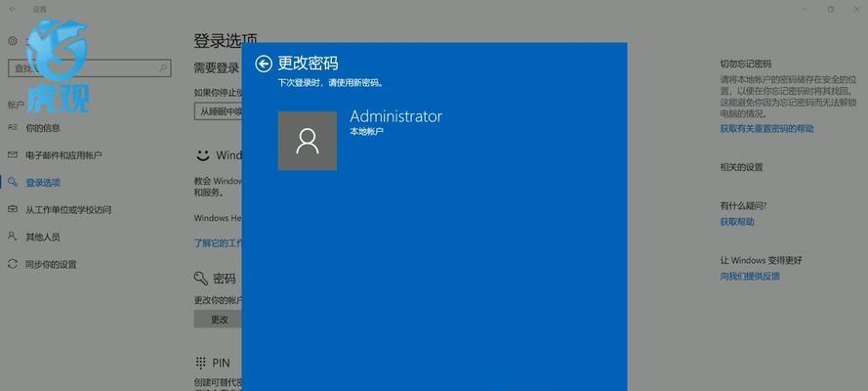Click the Settings window back arrow
Image resolution: width=868 pixels, height=391 pixels.
pos(13,10)
